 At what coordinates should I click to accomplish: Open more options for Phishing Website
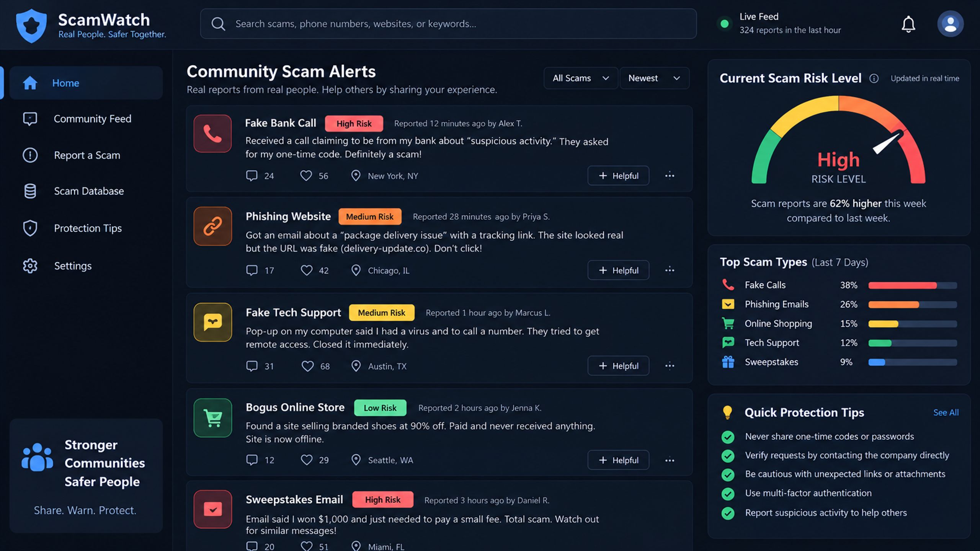[670, 270]
